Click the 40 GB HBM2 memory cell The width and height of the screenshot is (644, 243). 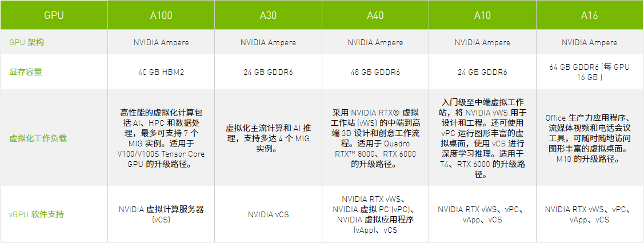[161, 72]
